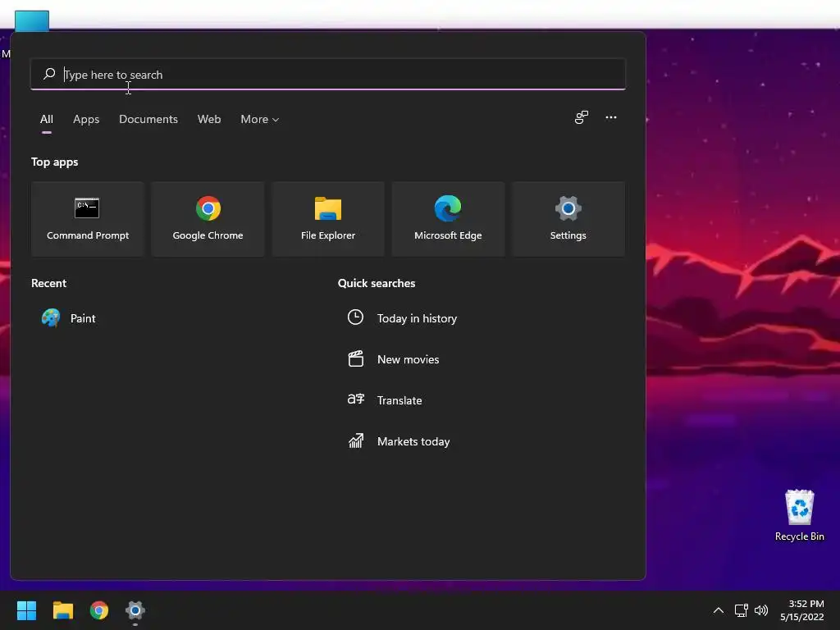Open Settings tile in Top apps
Screen dimensions: 840x630
[x=568, y=218]
